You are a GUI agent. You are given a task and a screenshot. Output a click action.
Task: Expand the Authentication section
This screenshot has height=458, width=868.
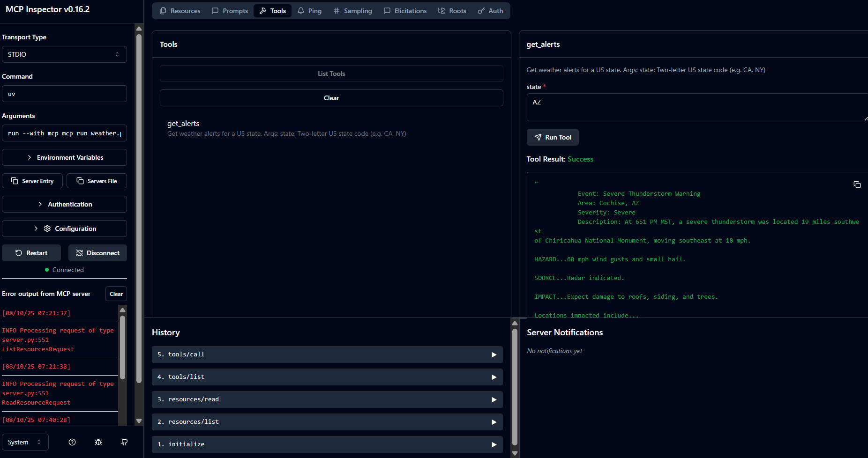tap(64, 204)
